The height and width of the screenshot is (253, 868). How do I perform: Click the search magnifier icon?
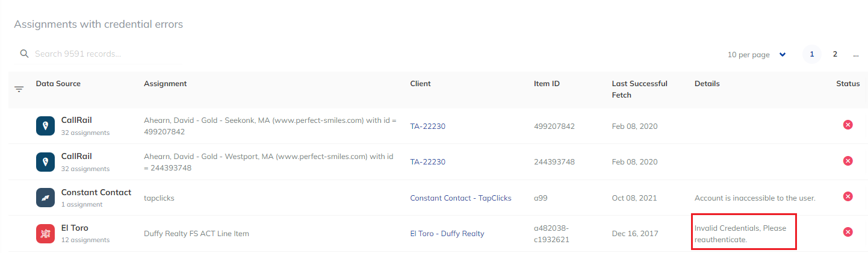[24, 54]
